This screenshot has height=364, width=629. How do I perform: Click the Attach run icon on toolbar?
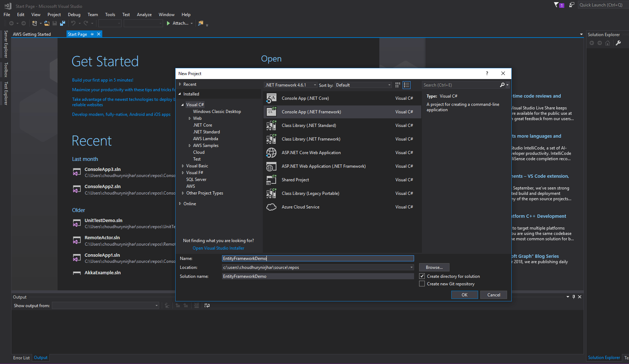tap(168, 23)
